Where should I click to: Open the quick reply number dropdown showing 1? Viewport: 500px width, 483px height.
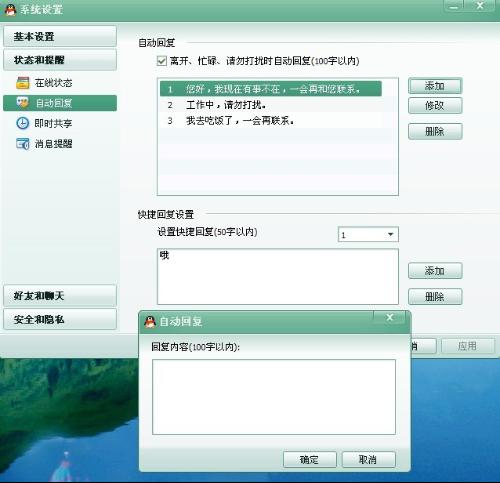click(x=368, y=235)
